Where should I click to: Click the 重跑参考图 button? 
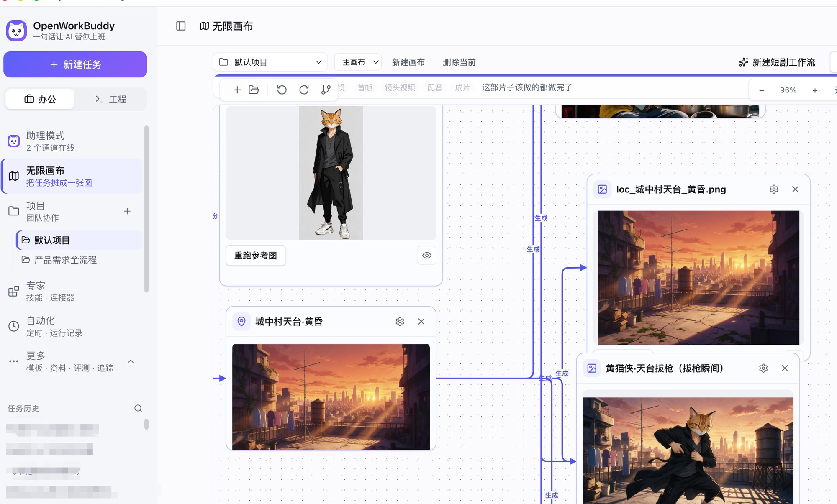(256, 255)
